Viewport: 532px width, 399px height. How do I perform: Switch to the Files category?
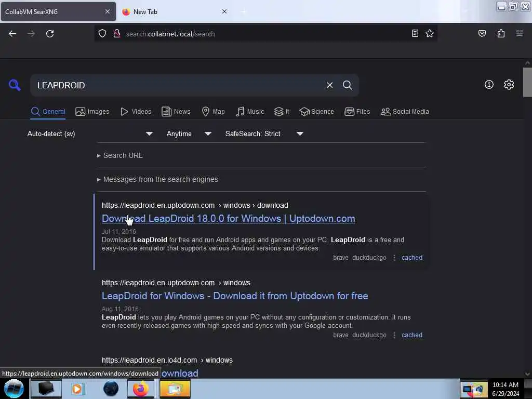(x=357, y=112)
